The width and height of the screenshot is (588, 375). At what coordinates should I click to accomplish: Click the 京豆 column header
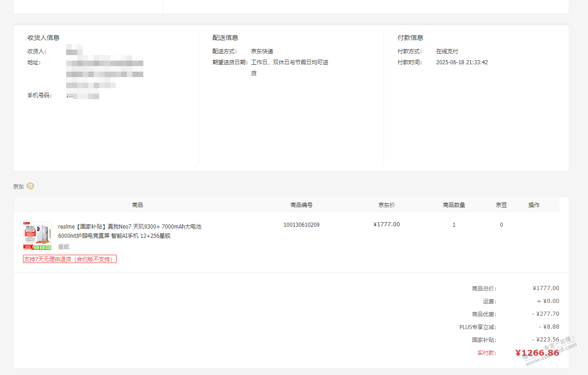click(x=501, y=205)
